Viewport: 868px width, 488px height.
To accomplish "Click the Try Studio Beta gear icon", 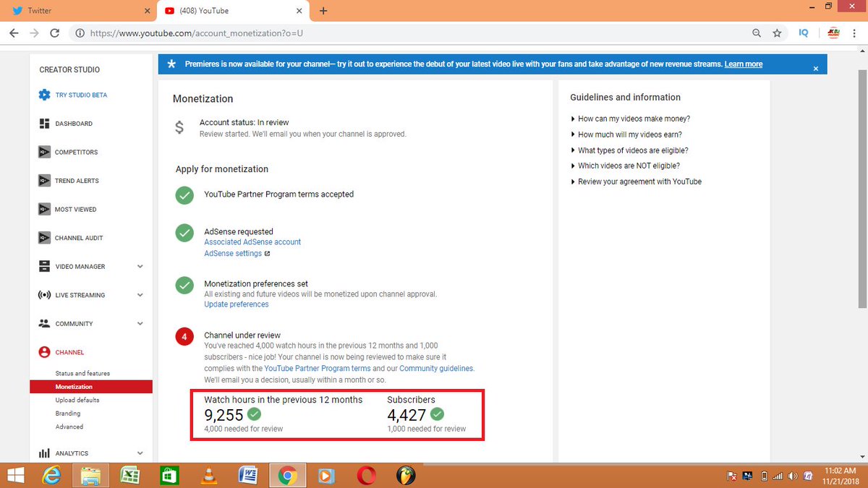I will 44,95.
